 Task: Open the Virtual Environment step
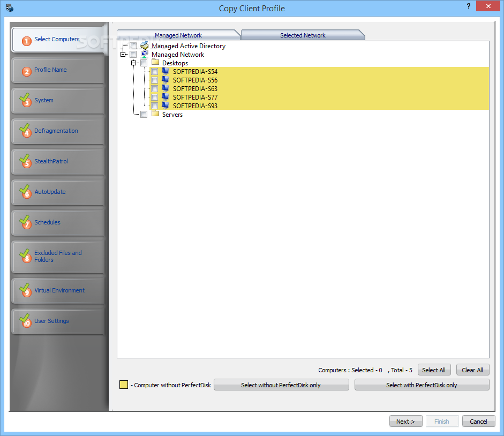click(x=58, y=291)
